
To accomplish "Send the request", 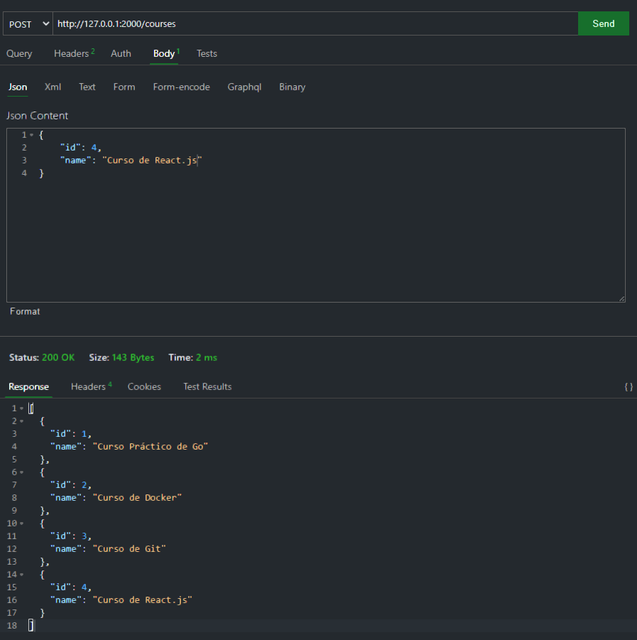I will tap(603, 24).
